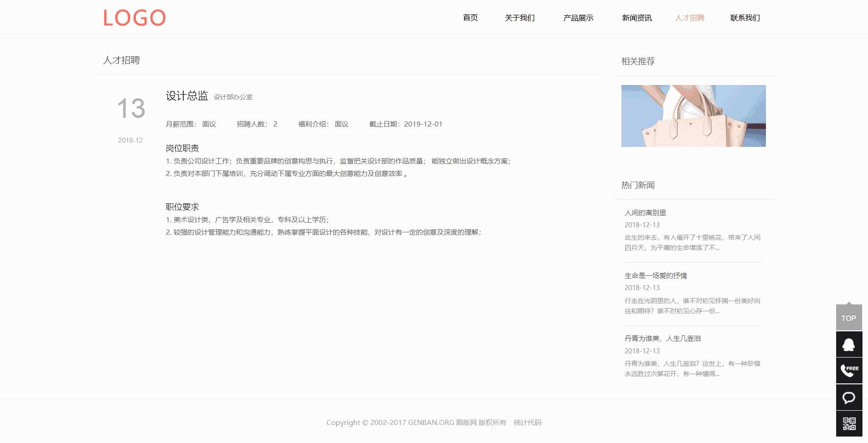868x443 pixels.
Task: Click the date under 人间的离别里
Action: point(642,225)
